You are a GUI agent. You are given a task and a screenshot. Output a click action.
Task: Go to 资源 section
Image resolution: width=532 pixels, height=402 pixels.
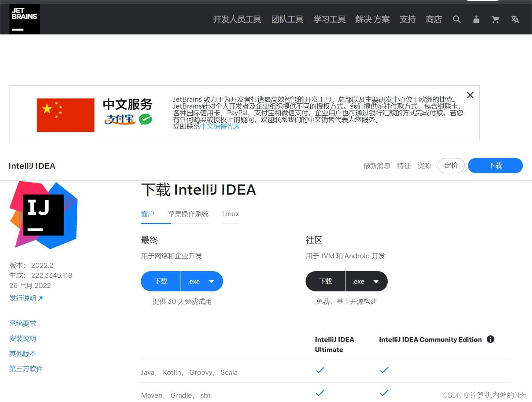coord(424,166)
